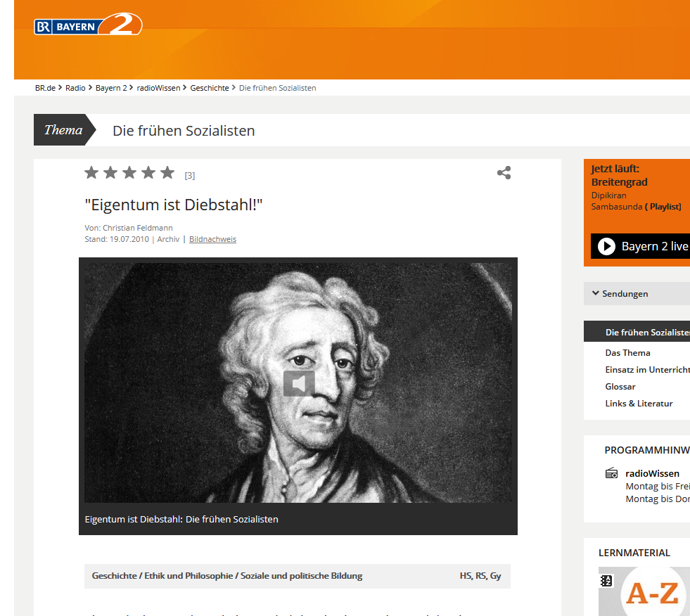The image size is (690, 616).
Task: Click the headline "Eigentum ist Diebstahl!"
Action: pyautogui.click(x=174, y=205)
